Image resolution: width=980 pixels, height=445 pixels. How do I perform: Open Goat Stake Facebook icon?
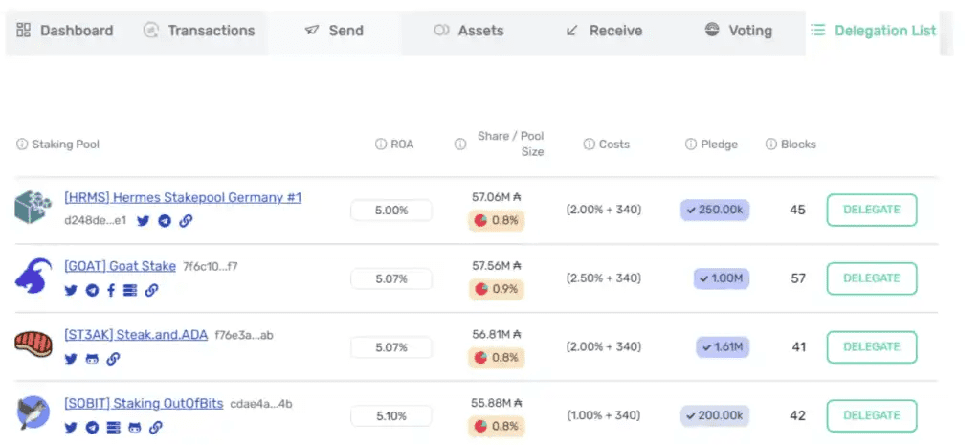coord(111,291)
